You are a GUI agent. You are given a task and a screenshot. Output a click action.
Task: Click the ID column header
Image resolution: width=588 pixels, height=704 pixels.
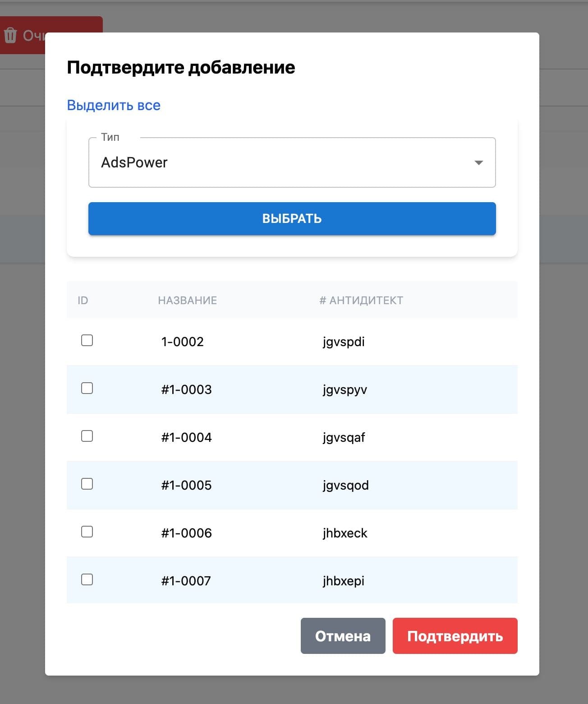click(x=83, y=300)
